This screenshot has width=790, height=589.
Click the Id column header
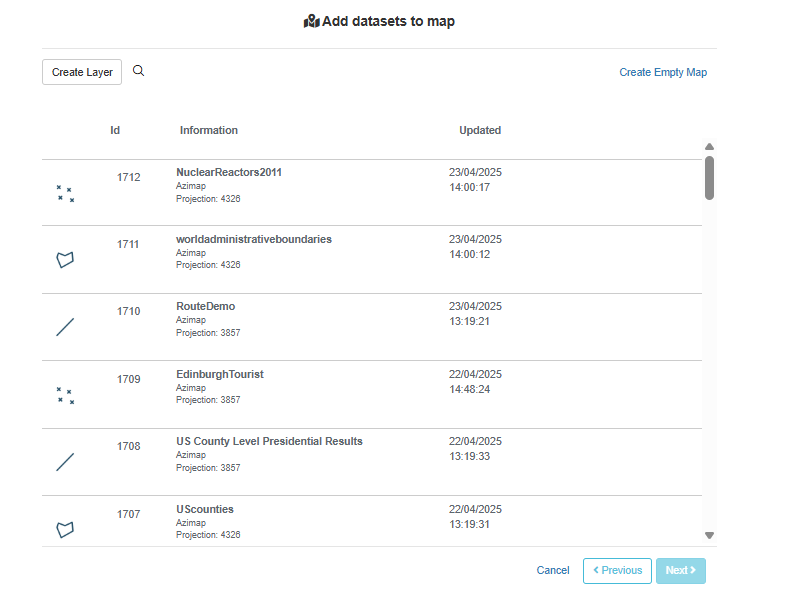point(115,130)
